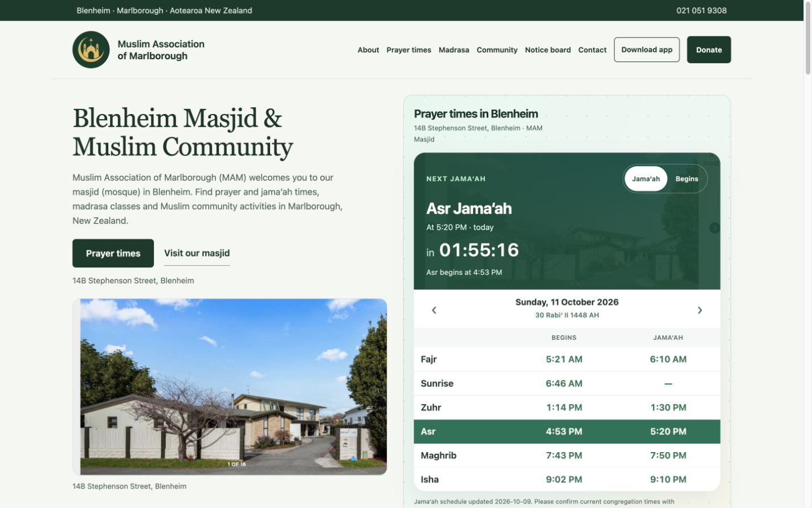Follow the Visit our masjid link
The image size is (812, 508).
click(197, 253)
